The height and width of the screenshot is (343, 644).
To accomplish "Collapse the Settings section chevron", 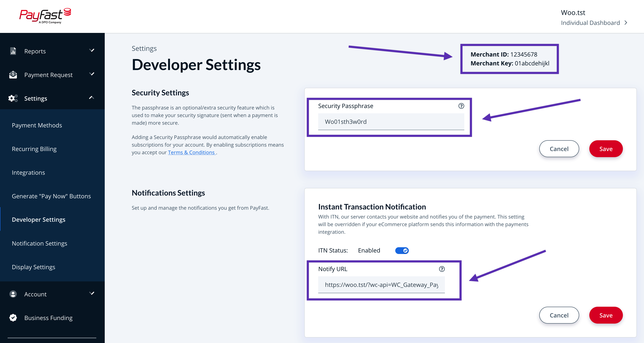I will 91,98.
